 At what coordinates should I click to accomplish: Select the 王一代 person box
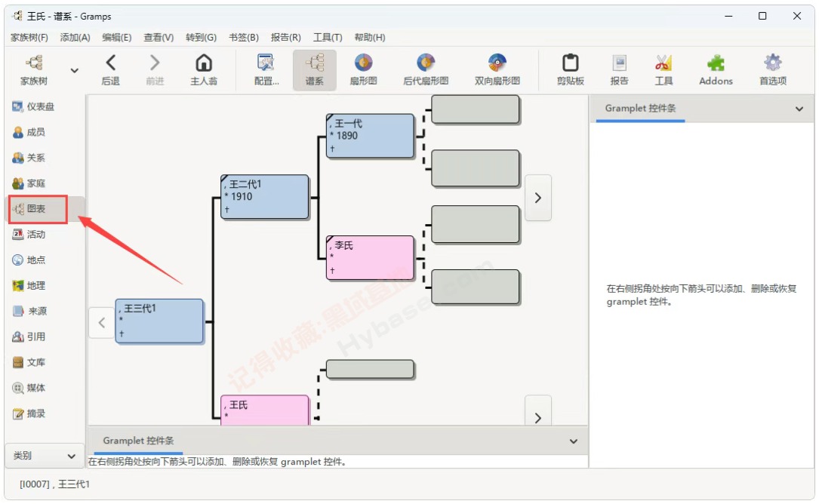(x=371, y=136)
